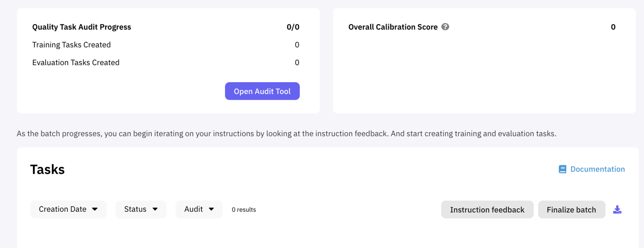Viewport: 644px width, 248px height.
Task: Open the Documentation link
Action: (x=597, y=169)
